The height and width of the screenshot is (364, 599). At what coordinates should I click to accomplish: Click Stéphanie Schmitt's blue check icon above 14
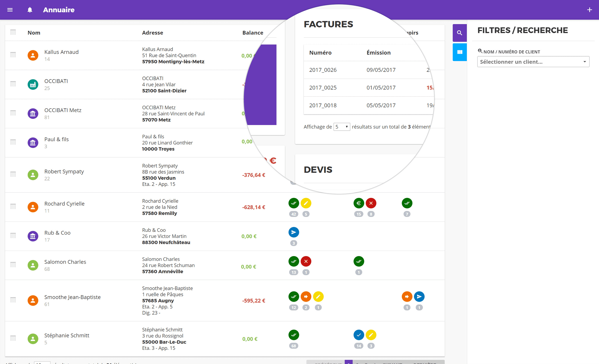pos(358,335)
